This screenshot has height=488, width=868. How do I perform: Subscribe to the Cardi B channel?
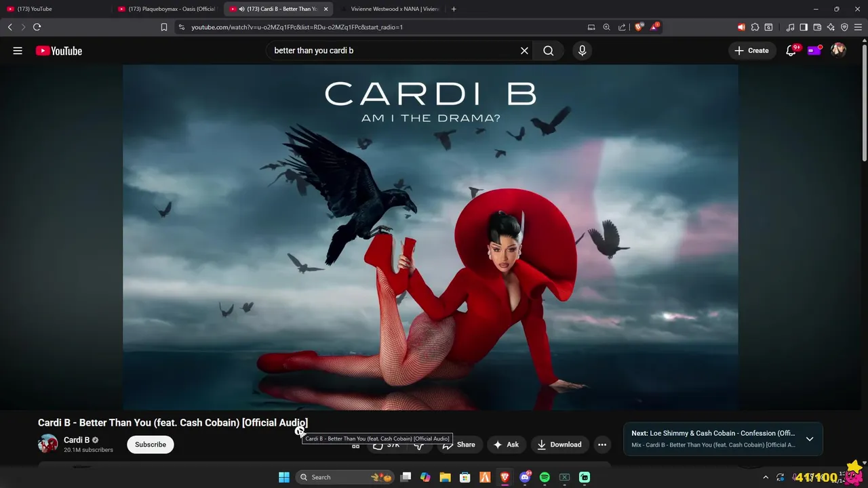click(x=151, y=445)
